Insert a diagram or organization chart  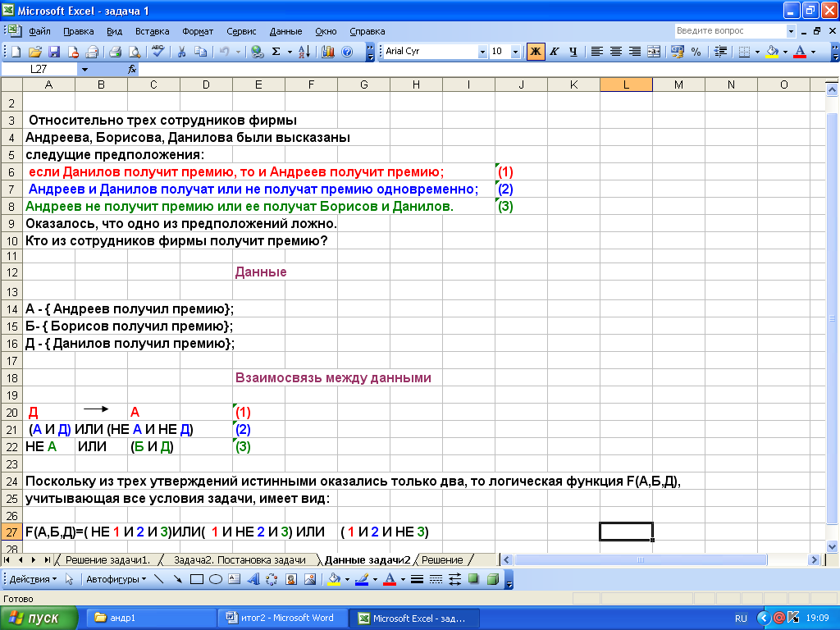point(272,579)
